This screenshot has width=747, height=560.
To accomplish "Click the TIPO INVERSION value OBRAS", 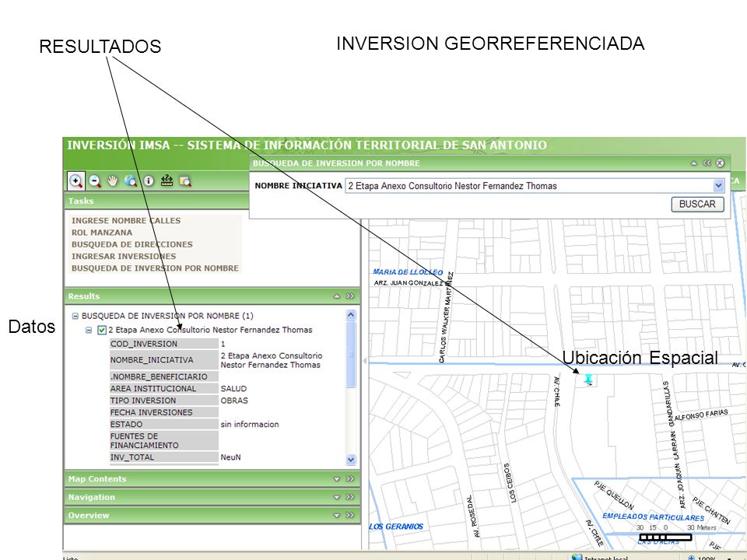I will [234, 401].
